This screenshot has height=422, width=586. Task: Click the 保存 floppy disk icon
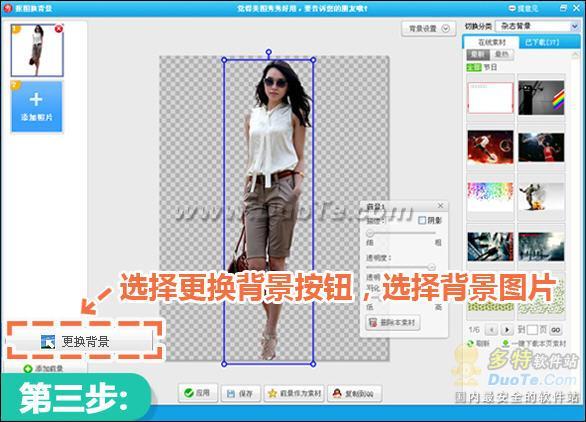[231, 394]
